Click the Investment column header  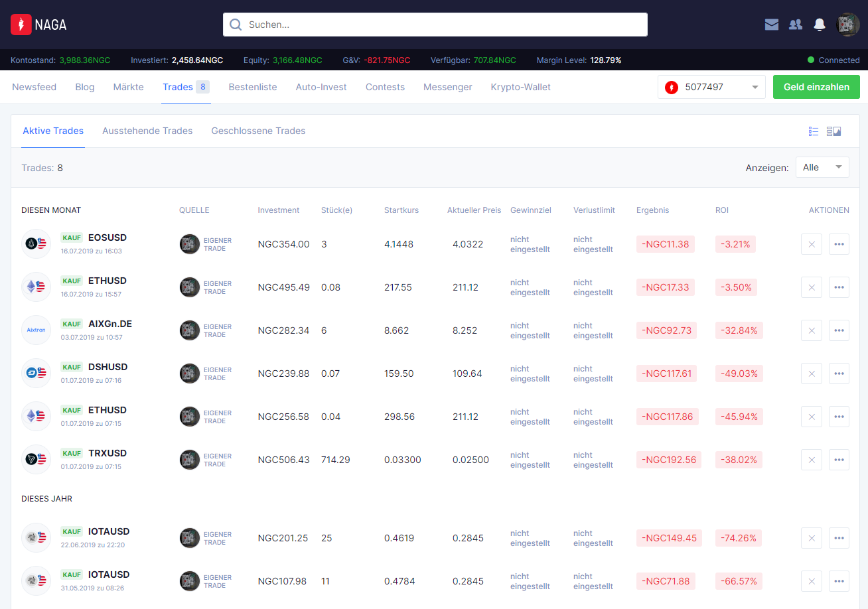tap(279, 210)
